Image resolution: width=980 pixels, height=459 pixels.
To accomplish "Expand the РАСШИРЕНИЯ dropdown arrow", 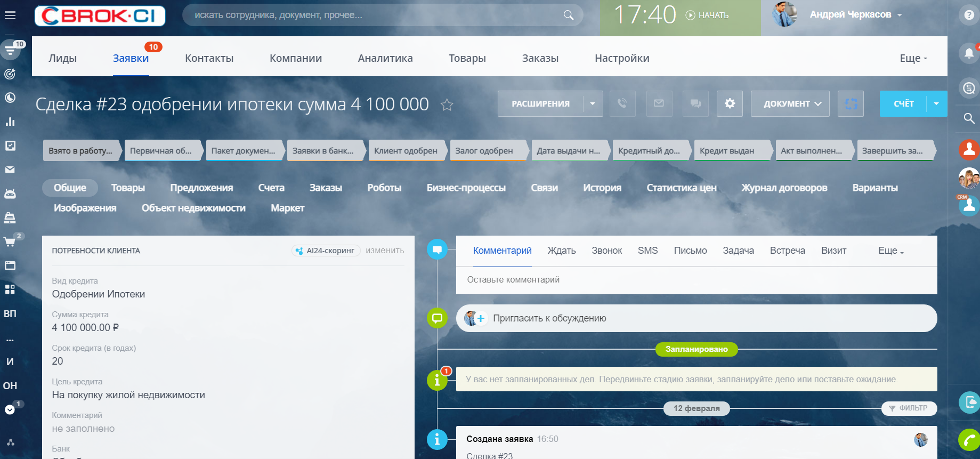I will coord(593,103).
